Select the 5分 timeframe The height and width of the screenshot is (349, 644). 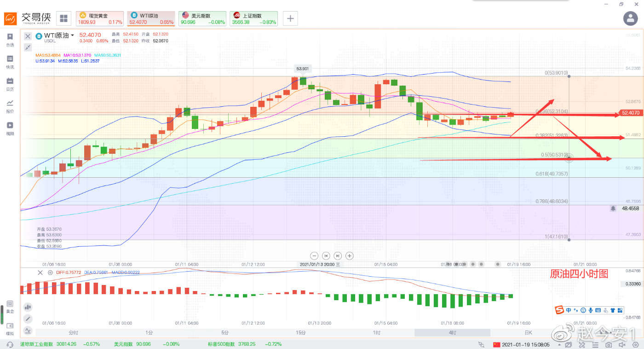(x=225, y=332)
